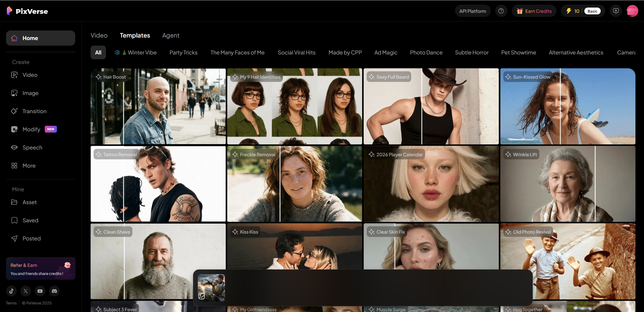Viewport: 644px width, 312px height.
Task: Open Transition in the sidebar
Action: [x=34, y=111]
